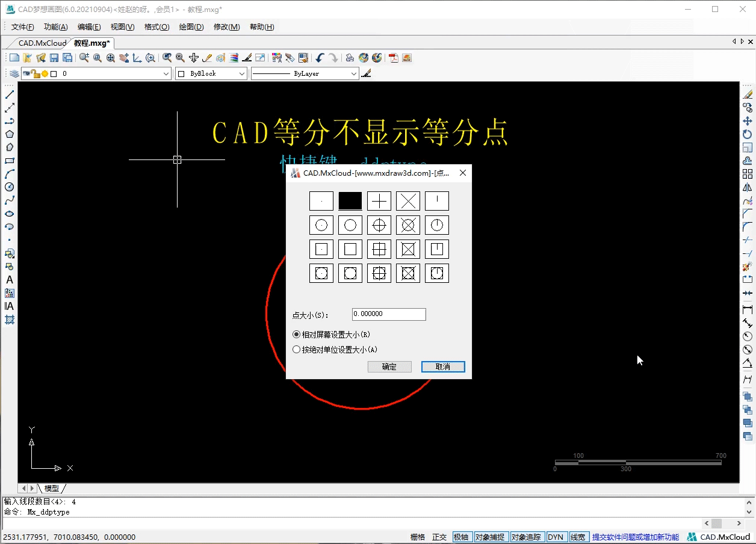Open the single-line text tool (A)
This screenshot has width=756, height=544.
(x=9, y=279)
